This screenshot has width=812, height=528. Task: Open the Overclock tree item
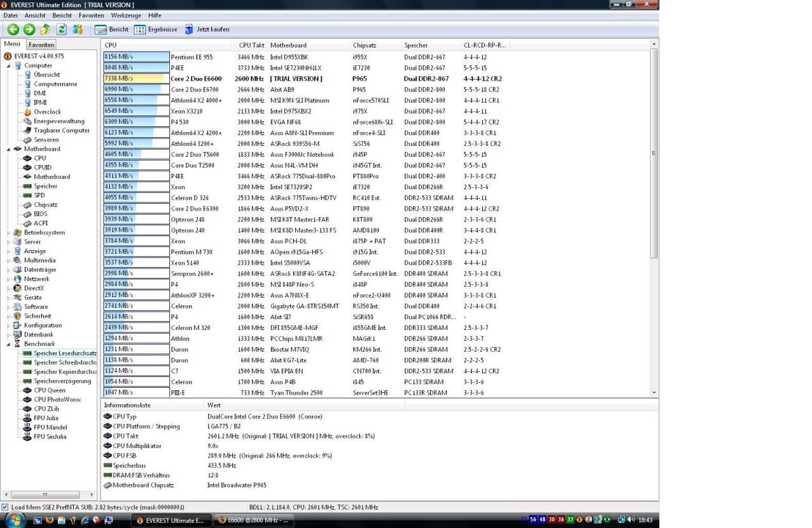48,112
